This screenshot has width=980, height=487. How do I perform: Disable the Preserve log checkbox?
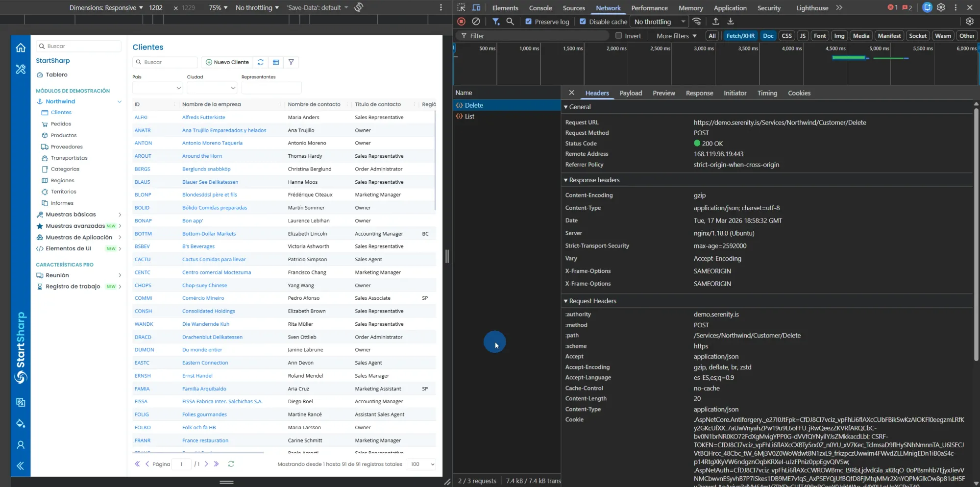click(528, 22)
